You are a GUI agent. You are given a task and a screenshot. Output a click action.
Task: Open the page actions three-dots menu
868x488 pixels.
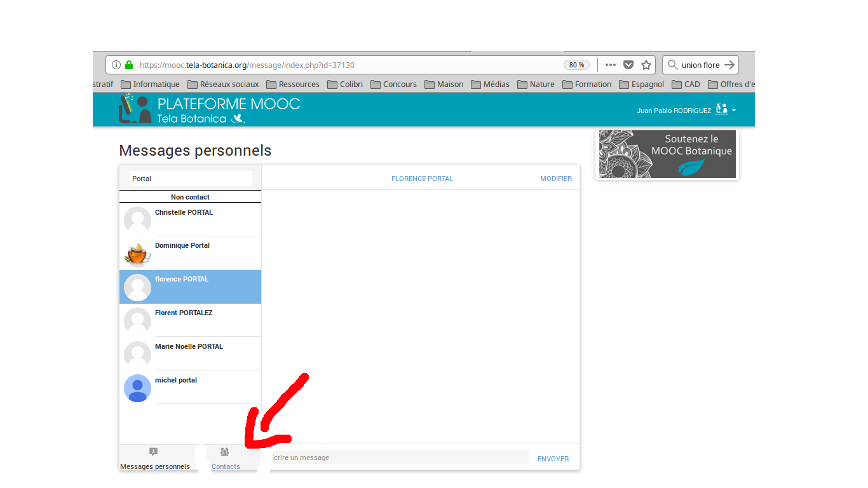coord(611,65)
